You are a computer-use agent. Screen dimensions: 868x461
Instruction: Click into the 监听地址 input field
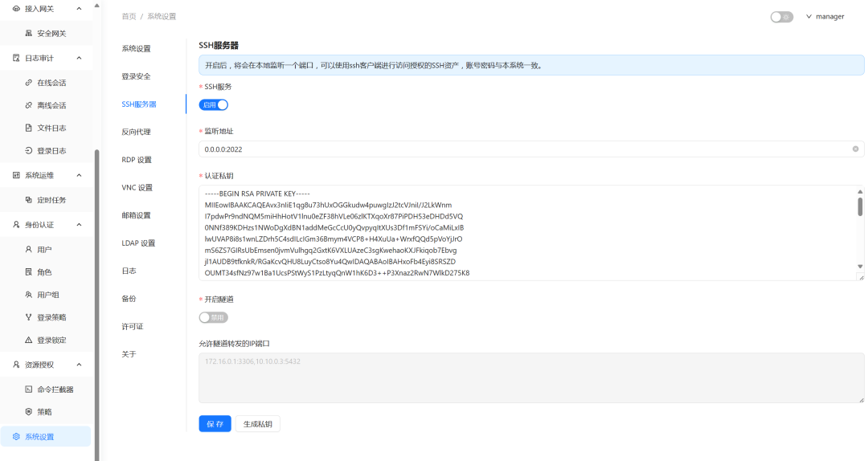[x=531, y=149]
